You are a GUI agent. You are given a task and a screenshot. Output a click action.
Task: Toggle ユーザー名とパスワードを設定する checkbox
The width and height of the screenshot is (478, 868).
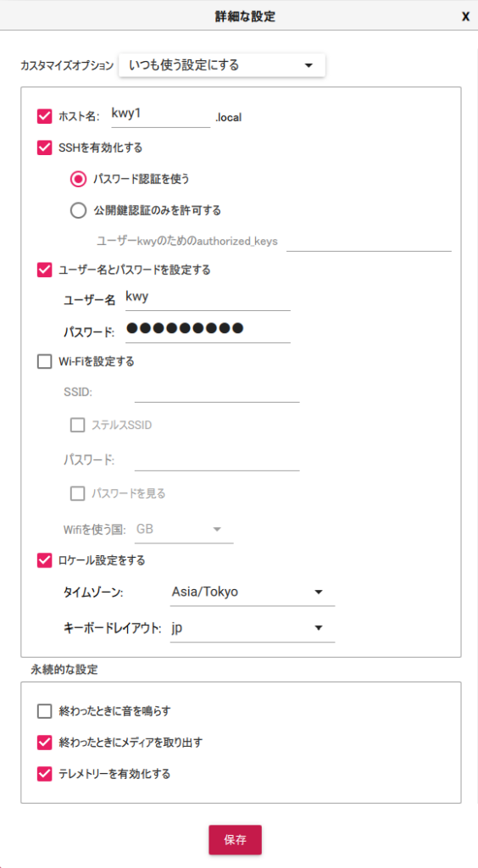tap(44, 270)
